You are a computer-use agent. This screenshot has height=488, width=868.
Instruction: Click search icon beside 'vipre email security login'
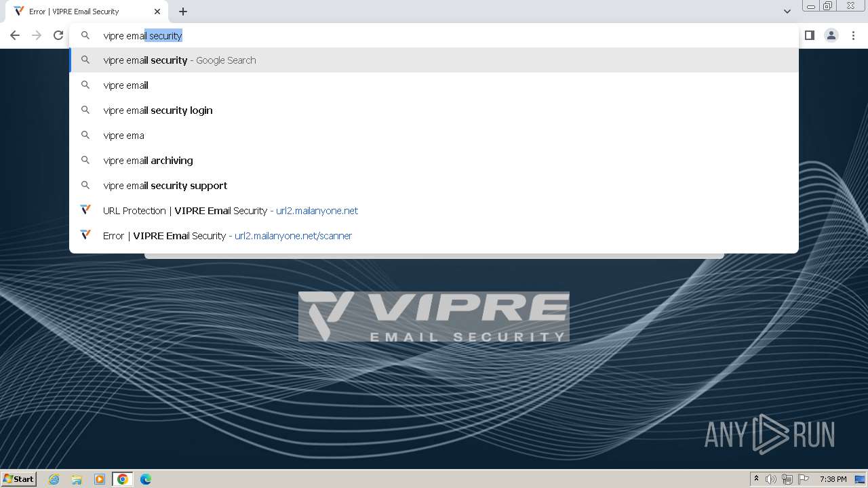tap(85, 110)
